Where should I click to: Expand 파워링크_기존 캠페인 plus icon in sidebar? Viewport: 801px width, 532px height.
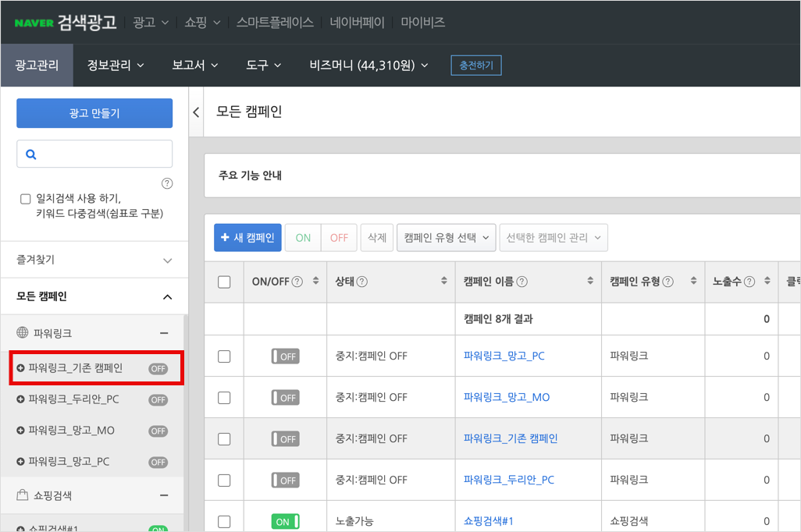(20, 368)
